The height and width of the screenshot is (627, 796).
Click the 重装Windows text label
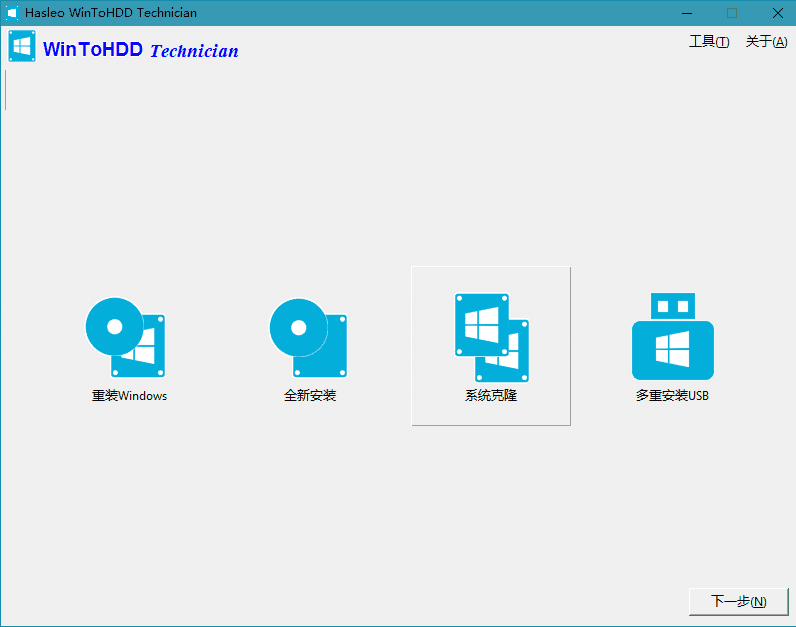tap(129, 396)
